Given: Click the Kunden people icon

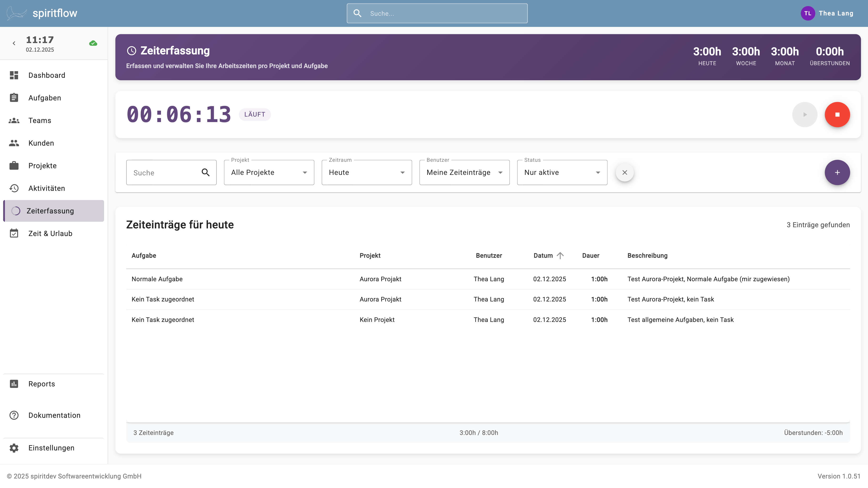Looking at the screenshot, I should pos(14,143).
